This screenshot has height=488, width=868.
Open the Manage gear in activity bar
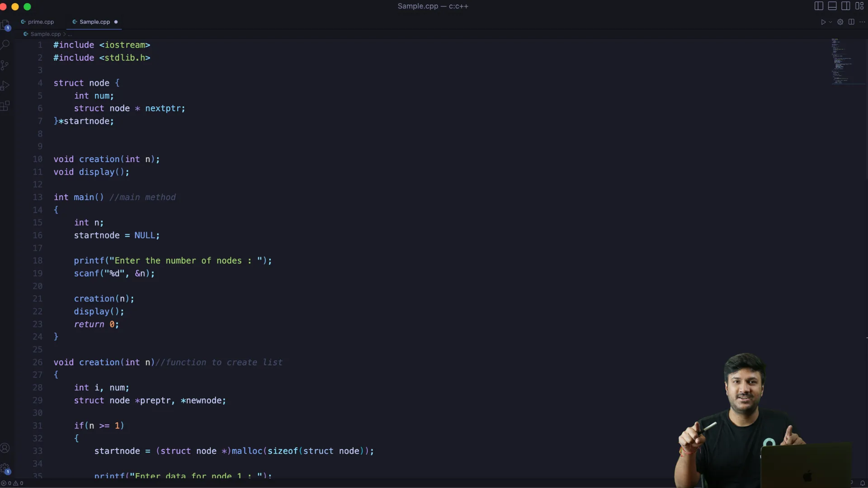point(5,468)
